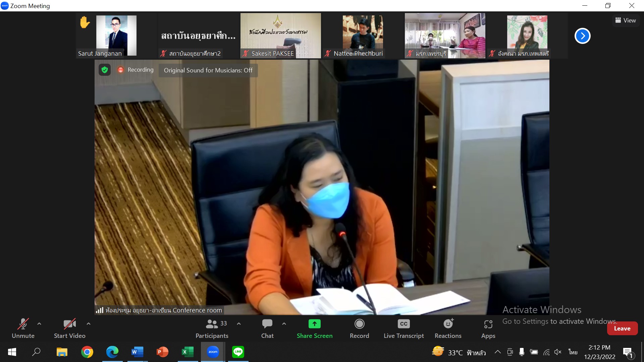Click the raised hand icon on Sarut's tile

(x=85, y=22)
